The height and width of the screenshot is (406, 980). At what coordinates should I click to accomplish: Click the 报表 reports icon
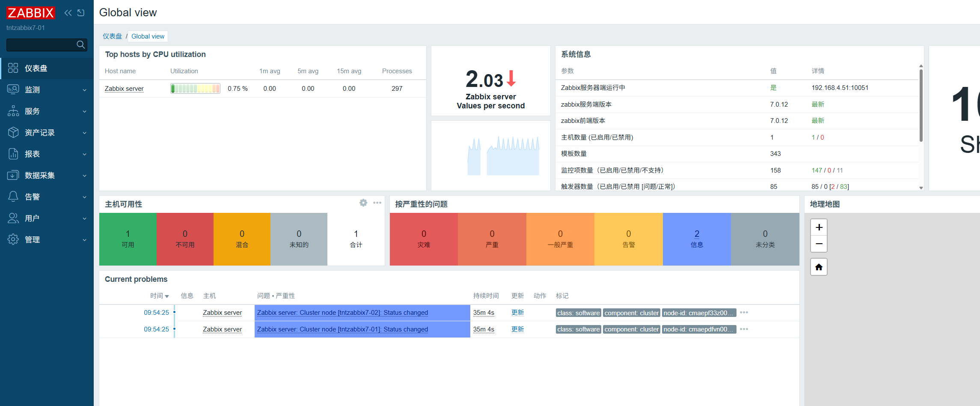(x=13, y=154)
